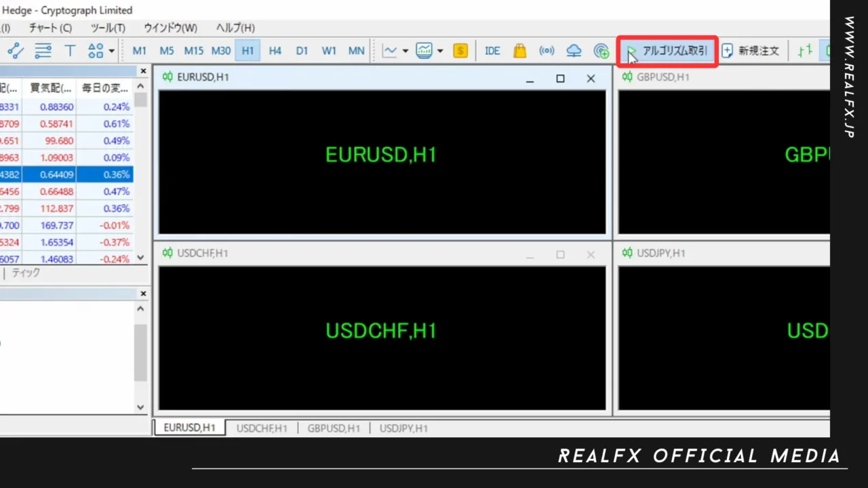This screenshot has width=868, height=488.
Task: Switch chart period to H4 timeframe
Action: coord(275,50)
